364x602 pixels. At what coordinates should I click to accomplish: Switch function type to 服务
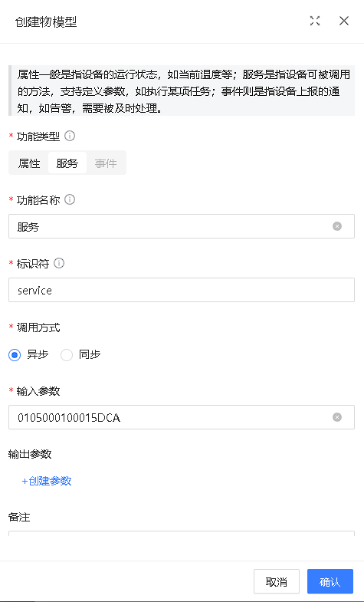pyautogui.click(x=67, y=163)
